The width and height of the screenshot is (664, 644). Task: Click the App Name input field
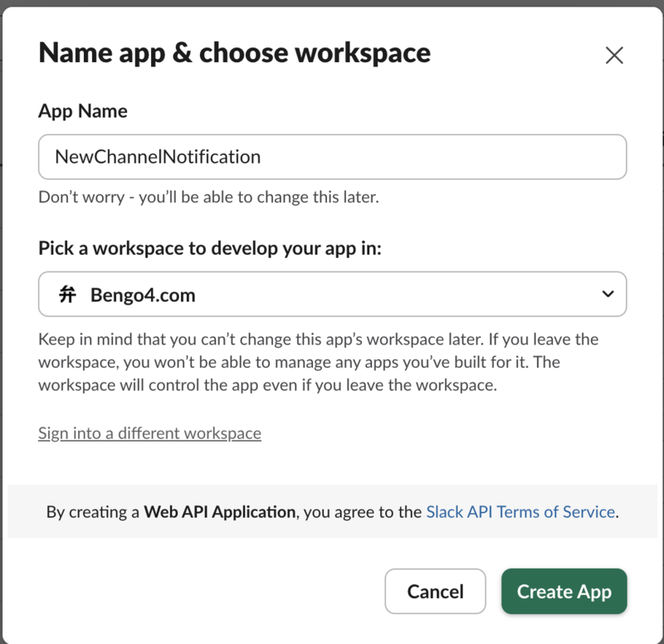tap(333, 157)
